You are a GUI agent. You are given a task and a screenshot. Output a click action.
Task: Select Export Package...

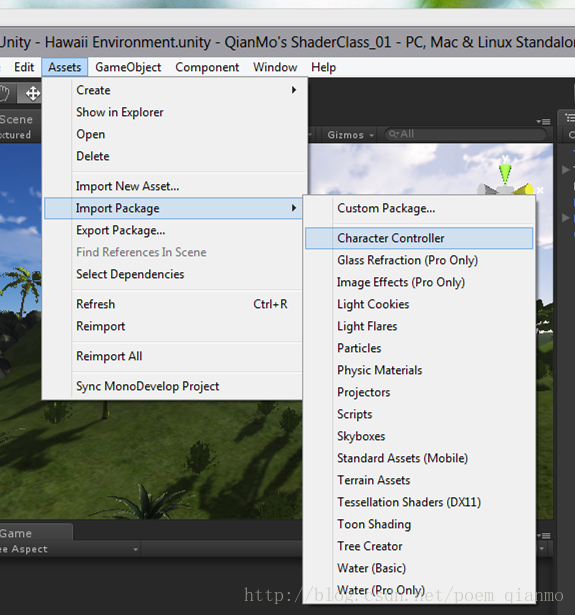175,230
